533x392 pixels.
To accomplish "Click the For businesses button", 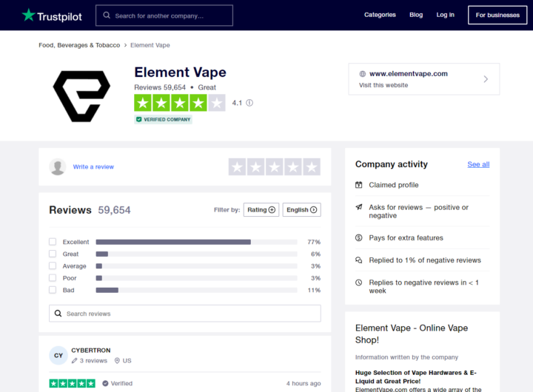I will pyautogui.click(x=497, y=15).
